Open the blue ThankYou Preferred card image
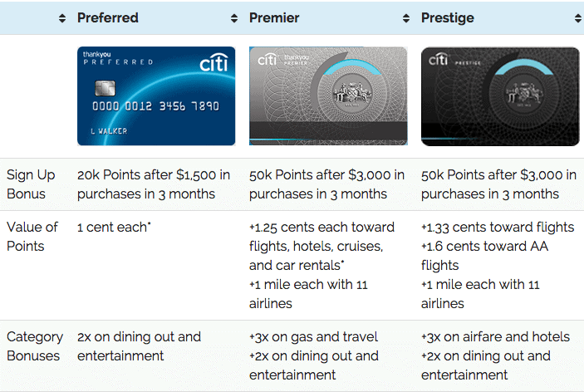This screenshot has width=584, height=392. 156,96
